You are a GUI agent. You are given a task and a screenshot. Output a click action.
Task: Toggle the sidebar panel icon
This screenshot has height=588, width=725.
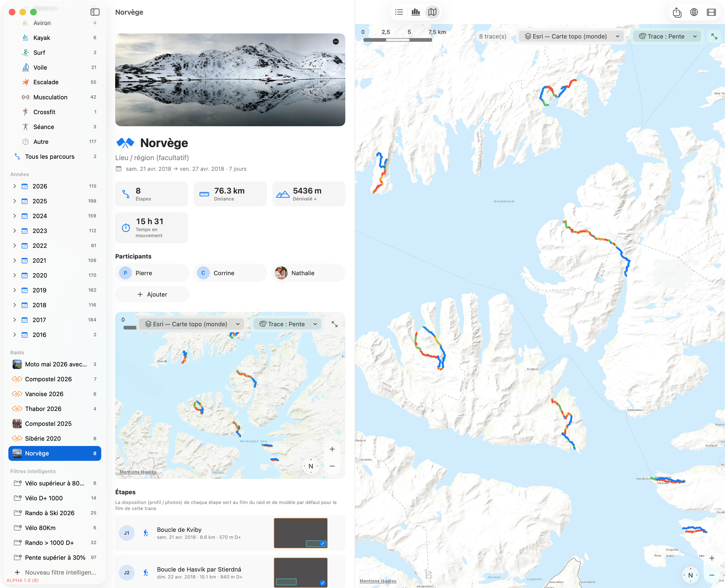tap(95, 12)
